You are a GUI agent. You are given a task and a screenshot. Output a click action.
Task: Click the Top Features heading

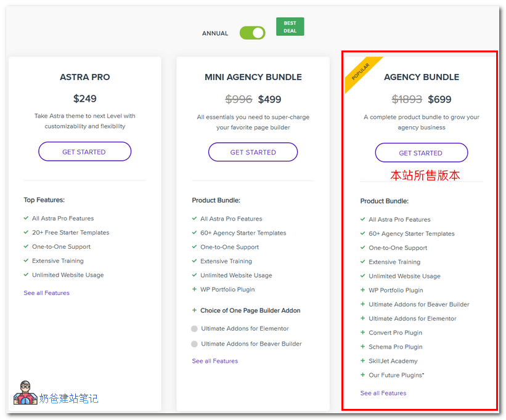coord(44,200)
